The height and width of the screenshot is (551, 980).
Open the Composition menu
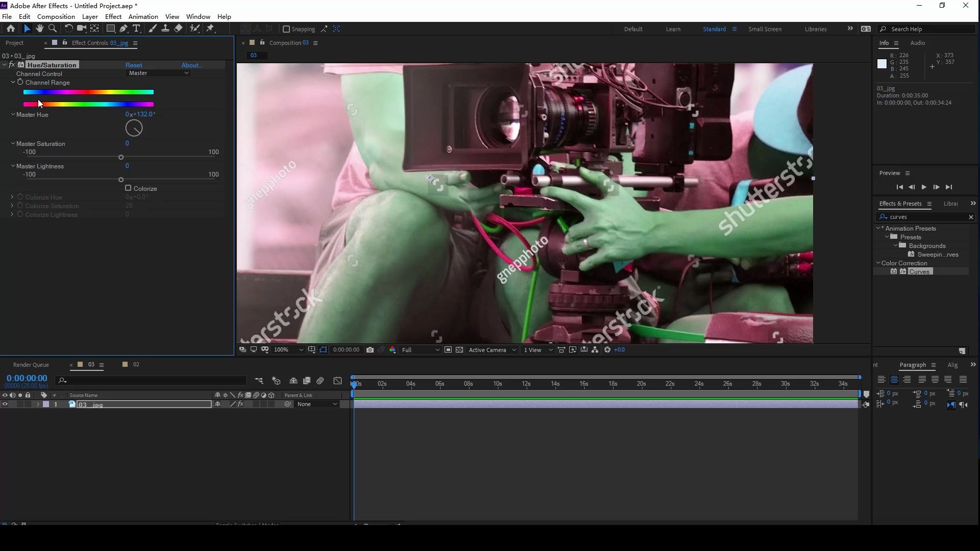tap(56, 16)
